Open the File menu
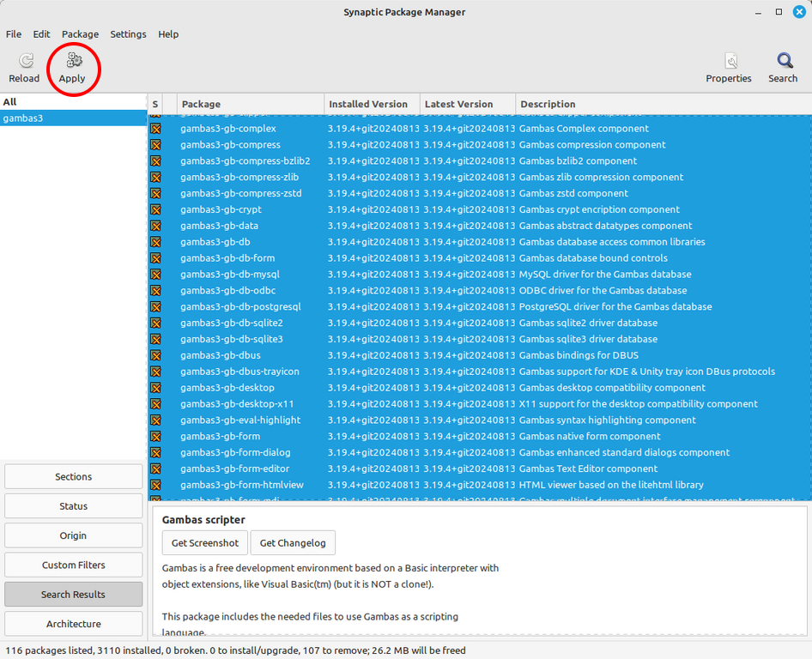Image resolution: width=812 pixels, height=659 pixels. pyautogui.click(x=14, y=34)
